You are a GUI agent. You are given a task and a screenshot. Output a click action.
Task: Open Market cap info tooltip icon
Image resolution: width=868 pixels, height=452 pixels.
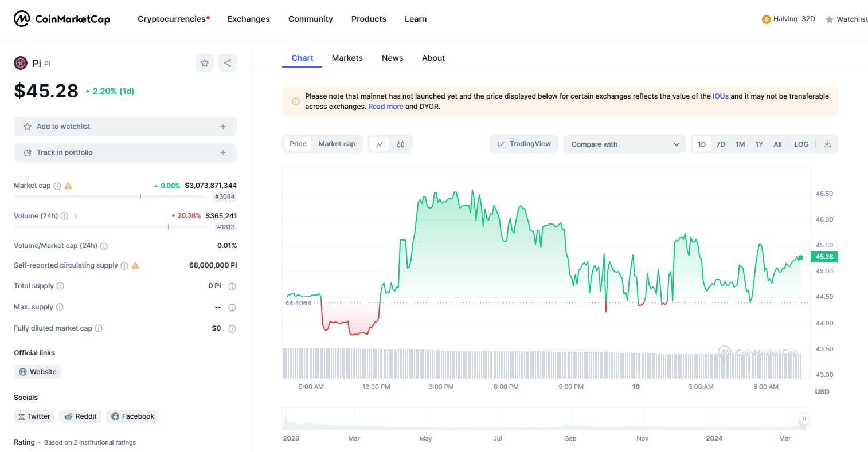(x=57, y=186)
